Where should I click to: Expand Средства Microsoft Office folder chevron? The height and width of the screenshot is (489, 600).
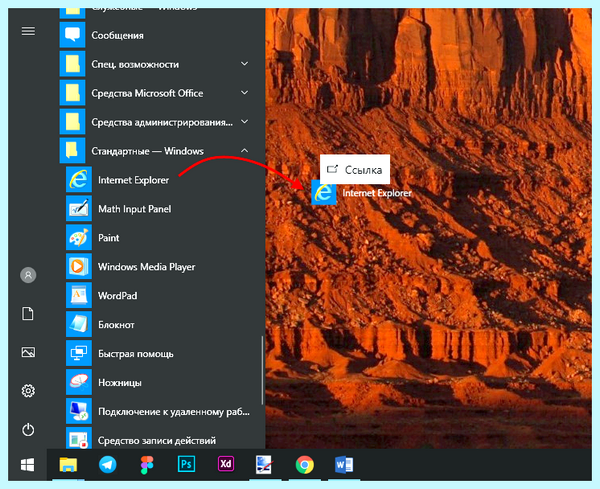pyautogui.click(x=245, y=92)
